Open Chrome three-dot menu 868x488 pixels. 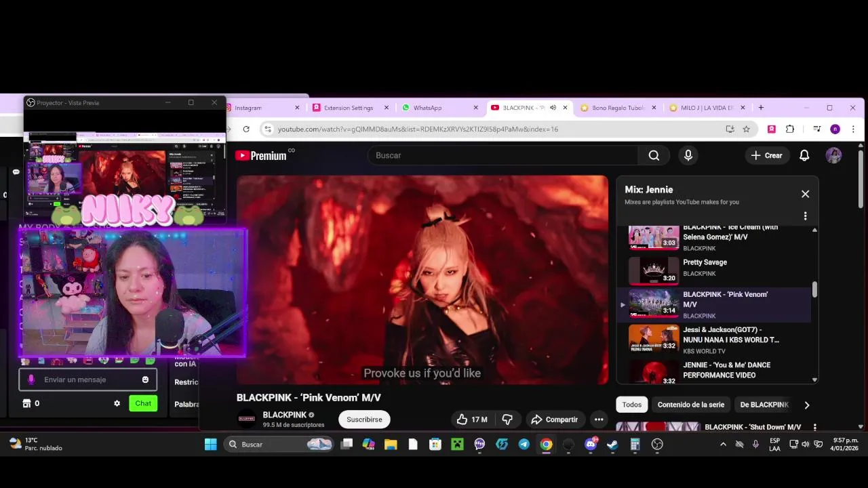(x=853, y=129)
